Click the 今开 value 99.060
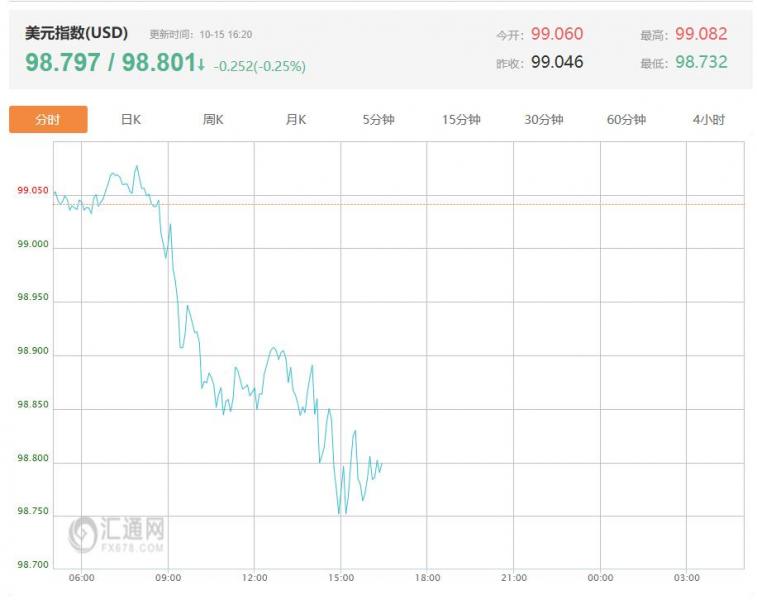The image size is (757, 600). click(557, 34)
